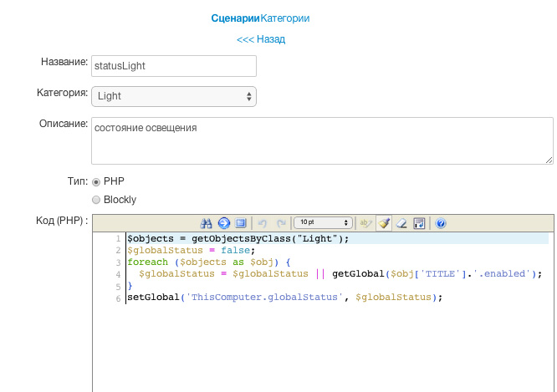Open the 10 pt font size dropdown
The width and height of the screenshot is (557, 392).
(323, 223)
